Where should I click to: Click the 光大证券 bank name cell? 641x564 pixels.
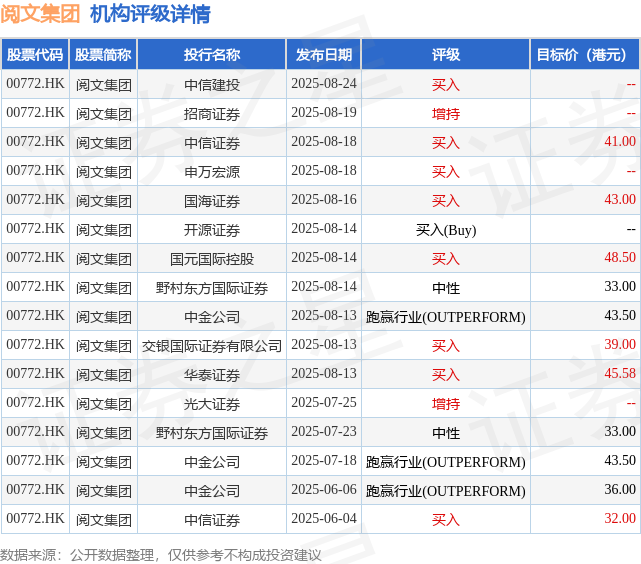pyautogui.click(x=212, y=404)
